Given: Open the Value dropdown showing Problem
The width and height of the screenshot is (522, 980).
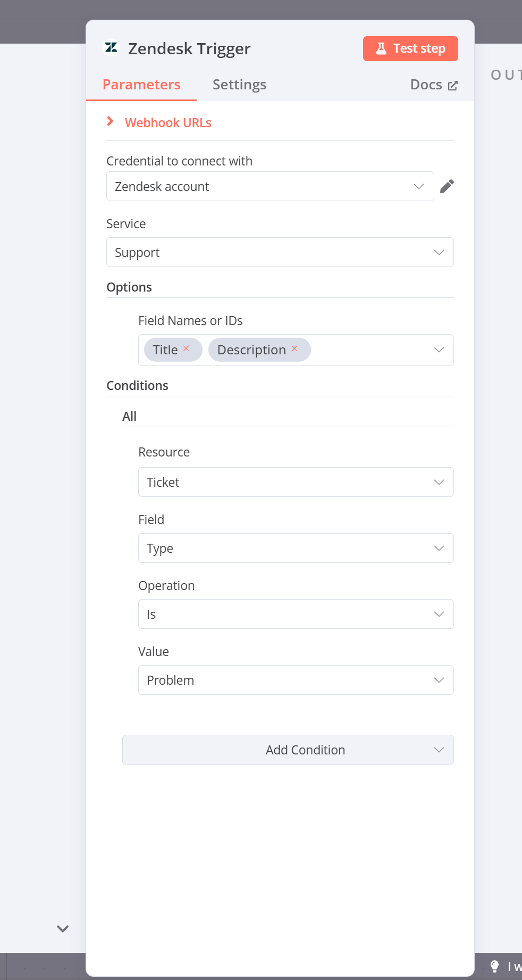Looking at the screenshot, I should click(296, 680).
